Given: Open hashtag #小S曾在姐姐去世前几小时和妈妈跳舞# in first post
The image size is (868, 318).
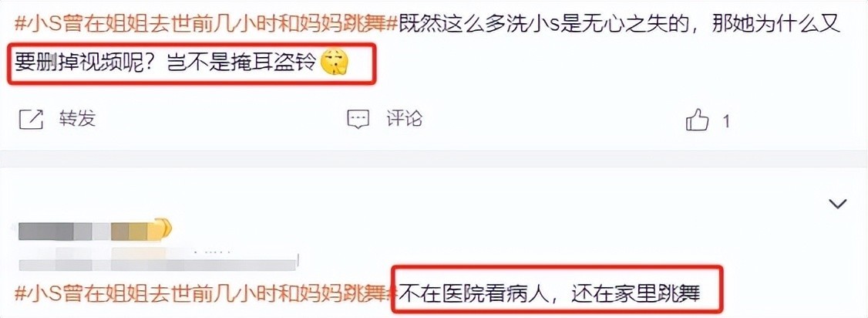Looking at the screenshot, I should [206, 25].
